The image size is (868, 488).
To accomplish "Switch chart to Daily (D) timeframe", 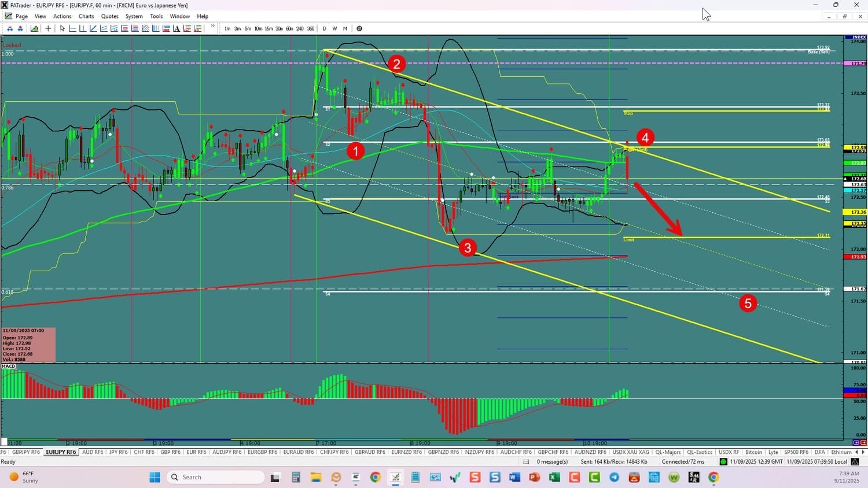I will [x=324, y=28].
